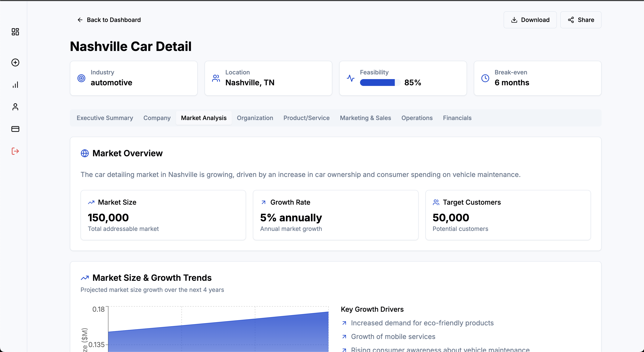This screenshot has width=644, height=352.
Task: Click arrow icon beside mobile services
Action: (x=344, y=337)
